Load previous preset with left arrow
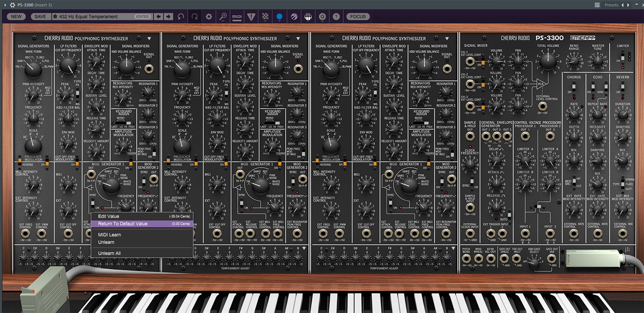 [159, 17]
